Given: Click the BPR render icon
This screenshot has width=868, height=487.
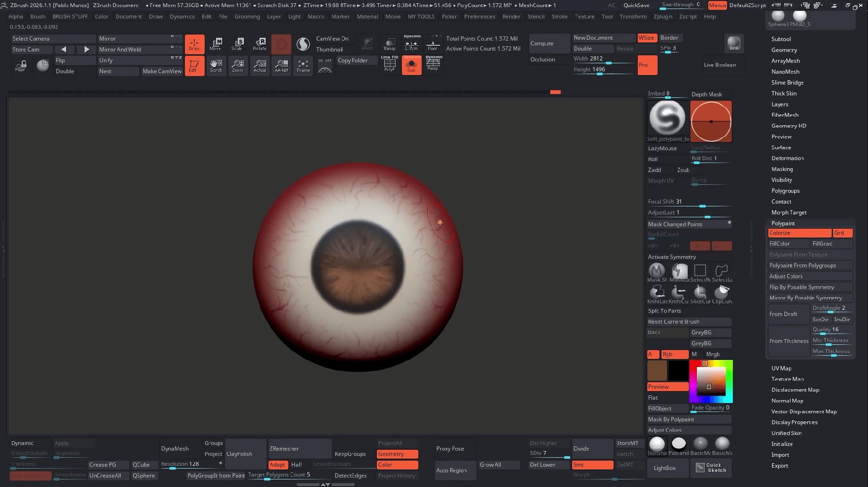Looking at the screenshot, I should [734, 43].
